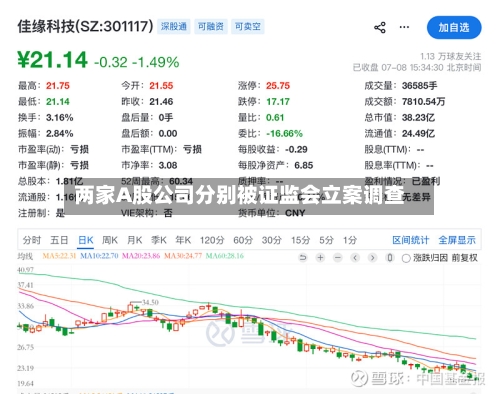Switch to the 120分 chart tab
The width and height of the screenshot is (500, 394).
pyautogui.click(x=212, y=240)
